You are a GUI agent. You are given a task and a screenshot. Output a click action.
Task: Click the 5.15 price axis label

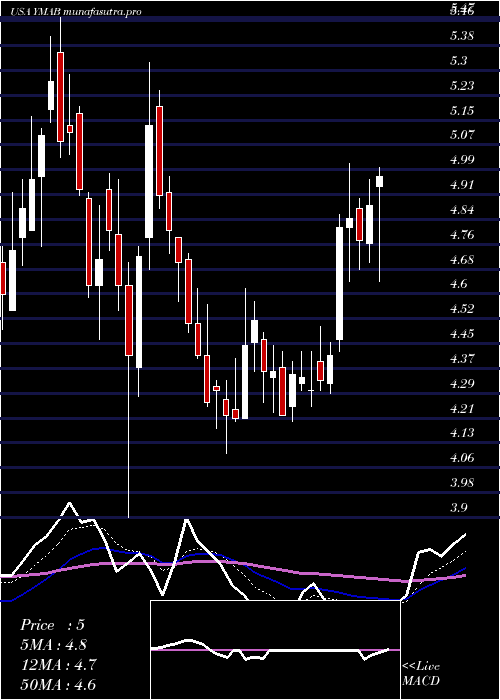(x=462, y=110)
